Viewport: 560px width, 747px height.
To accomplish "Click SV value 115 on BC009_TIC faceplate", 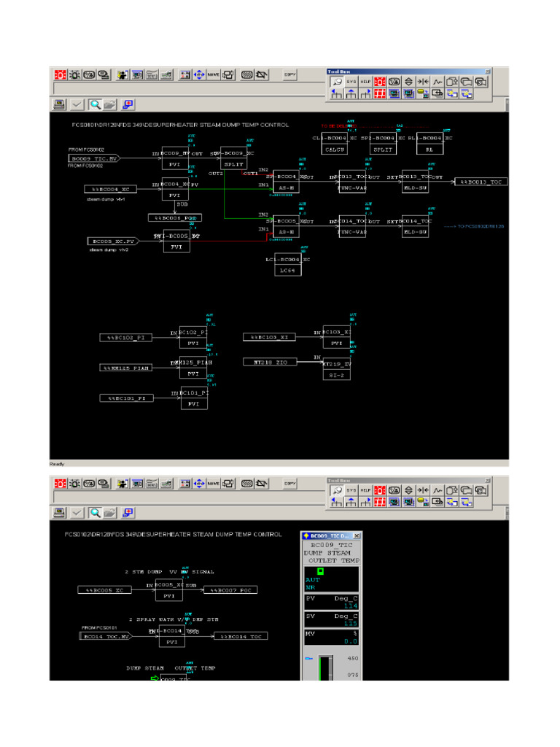I will click(x=351, y=623).
